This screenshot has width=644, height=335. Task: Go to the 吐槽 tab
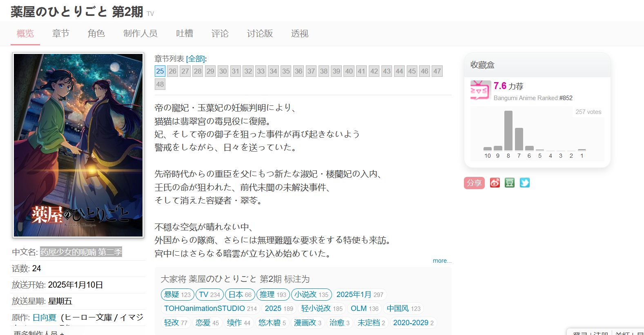pyautogui.click(x=185, y=33)
